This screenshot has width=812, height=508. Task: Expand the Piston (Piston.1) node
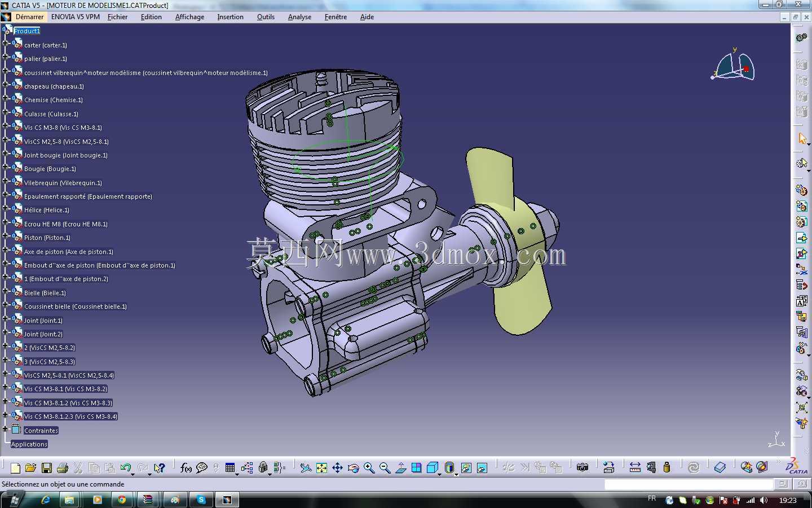click(x=5, y=235)
